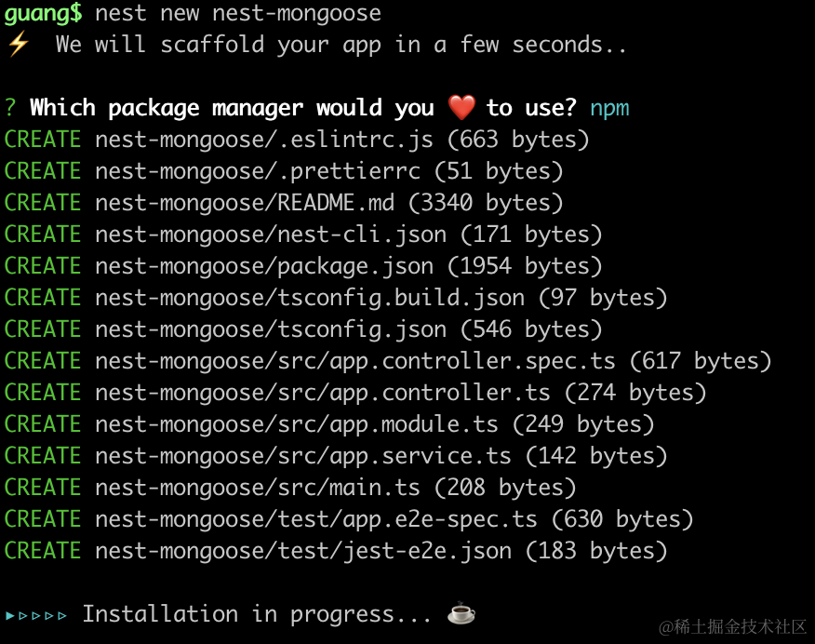Click the app.controller.spec.ts file path
This screenshot has height=644, width=815.
[355, 361]
